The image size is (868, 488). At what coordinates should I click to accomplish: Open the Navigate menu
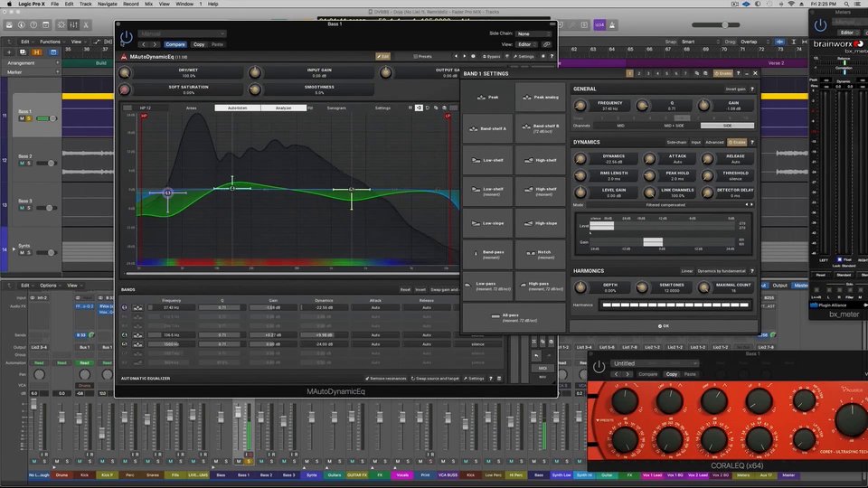click(108, 4)
